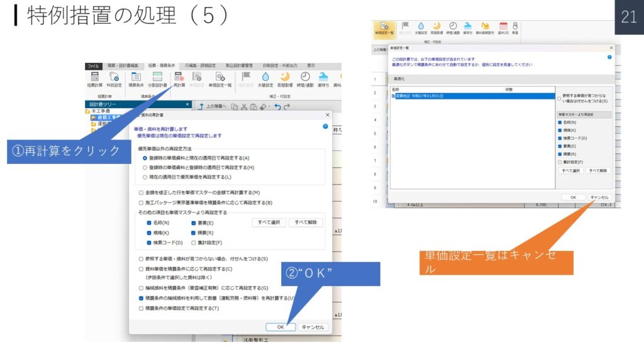644x362 pixels.
Task: Click the 上の階層へ up-level button
Action: pyautogui.click(x=202, y=107)
